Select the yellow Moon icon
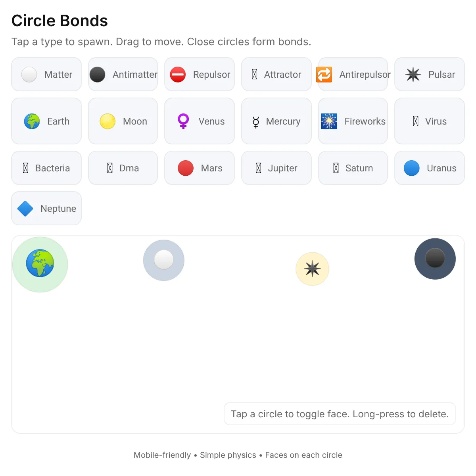The image size is (476, 476). (x=107, y=121)
